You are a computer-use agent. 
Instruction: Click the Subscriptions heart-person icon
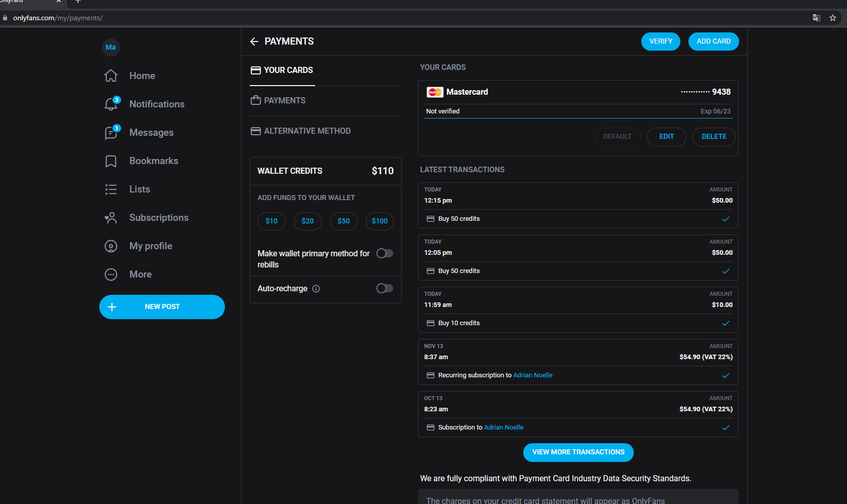tap(111, 218)
